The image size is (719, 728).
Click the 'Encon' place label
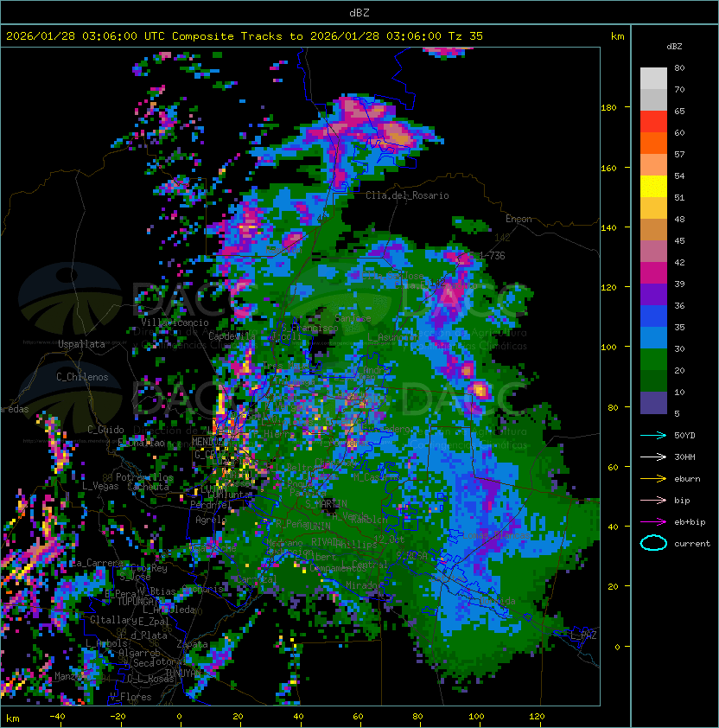519,219
